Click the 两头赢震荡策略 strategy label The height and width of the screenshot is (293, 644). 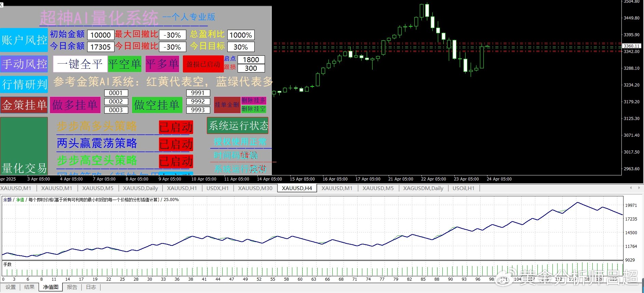point(97,143)
